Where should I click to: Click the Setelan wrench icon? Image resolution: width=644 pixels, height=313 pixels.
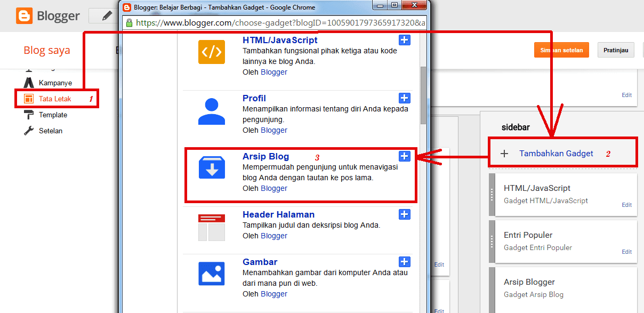pos(29,131)
